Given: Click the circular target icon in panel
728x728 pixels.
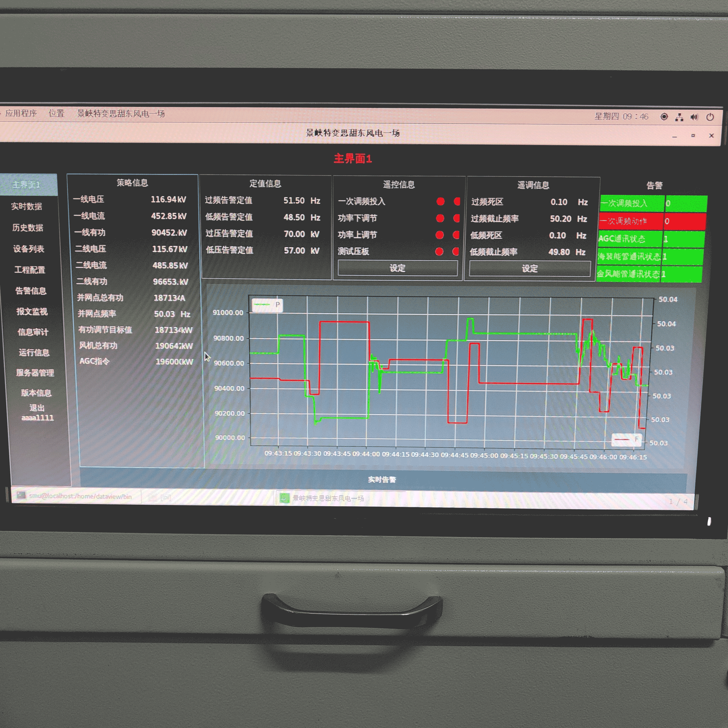Looking at the screenshot, I should [x=664, y=117].
